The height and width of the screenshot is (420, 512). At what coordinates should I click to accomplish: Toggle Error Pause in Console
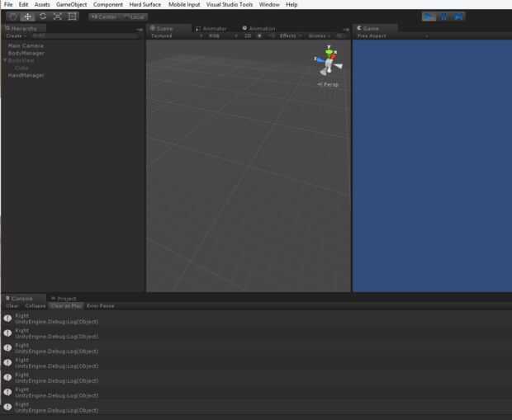tap(101, 306)
